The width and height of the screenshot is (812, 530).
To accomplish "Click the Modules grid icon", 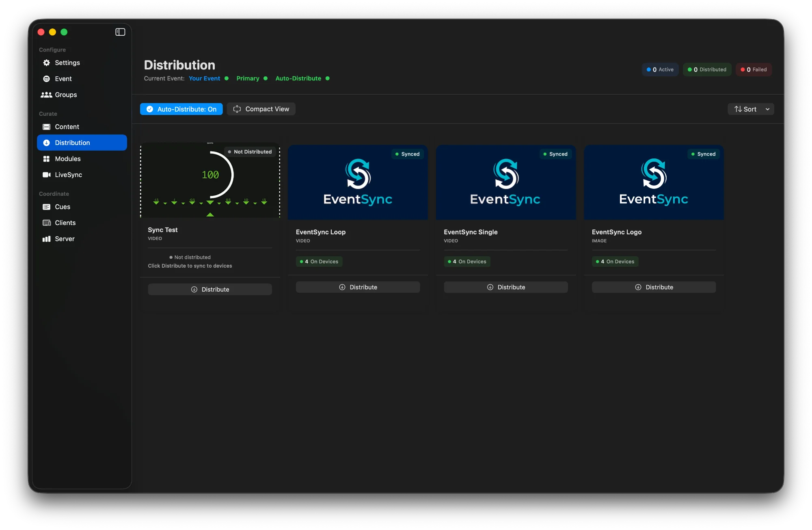I will pos(47,159).
